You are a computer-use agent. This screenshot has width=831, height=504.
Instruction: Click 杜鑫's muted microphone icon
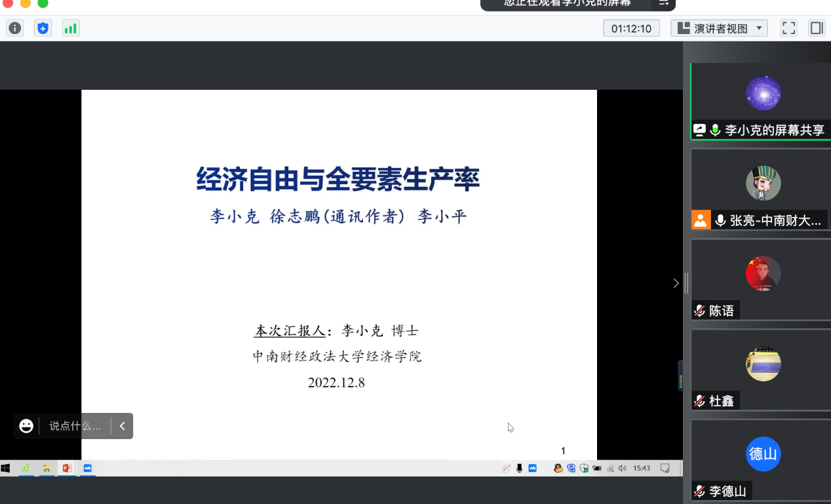tap(700, 401)
